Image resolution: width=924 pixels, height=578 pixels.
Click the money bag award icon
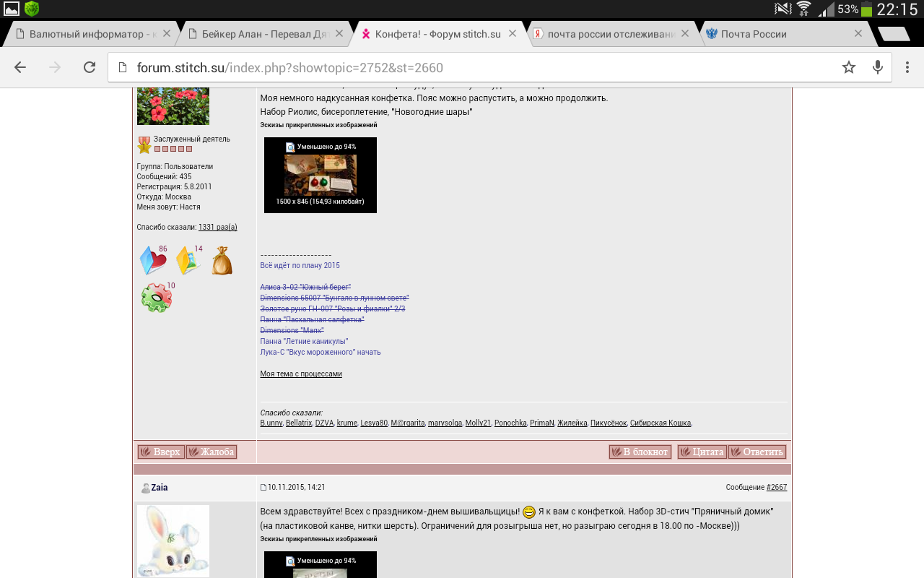click(x=222, y=261)
